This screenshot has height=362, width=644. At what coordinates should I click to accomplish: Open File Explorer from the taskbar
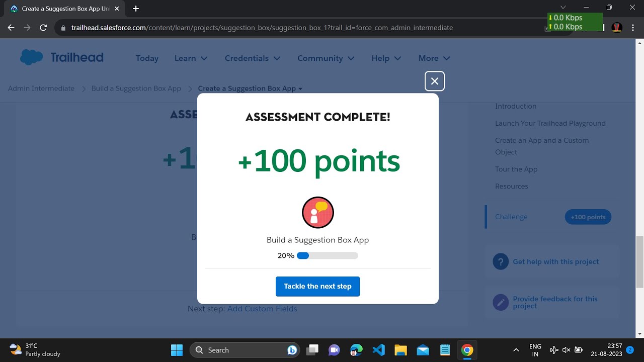tap(400, 350)
